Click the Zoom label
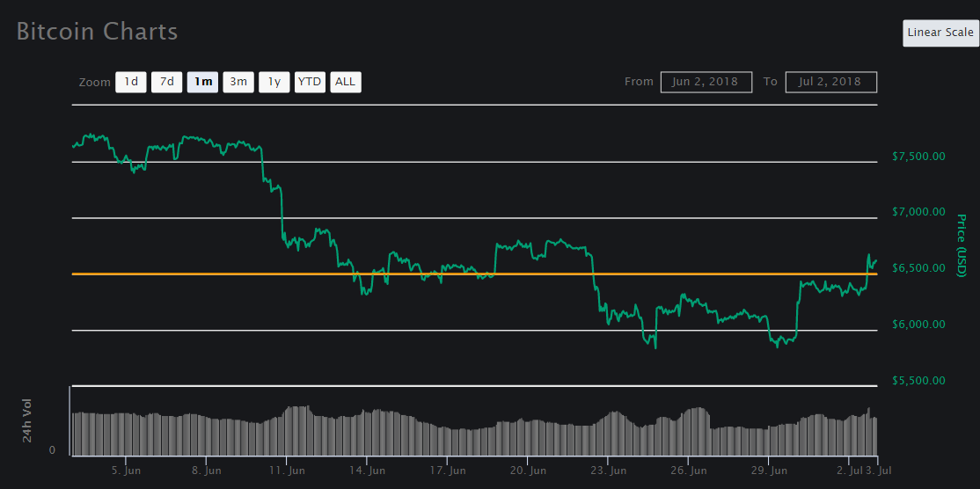980x489 pixels. tap(94, 83)
